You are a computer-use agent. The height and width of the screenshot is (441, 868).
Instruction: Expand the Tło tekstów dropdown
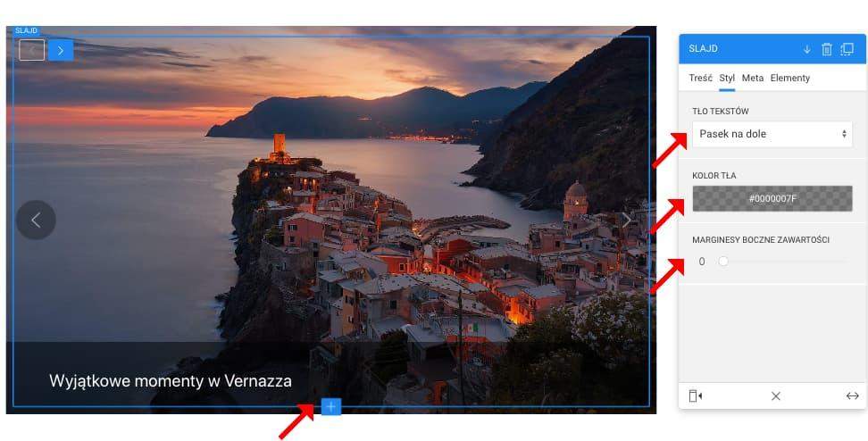click(x=772, y=134)
